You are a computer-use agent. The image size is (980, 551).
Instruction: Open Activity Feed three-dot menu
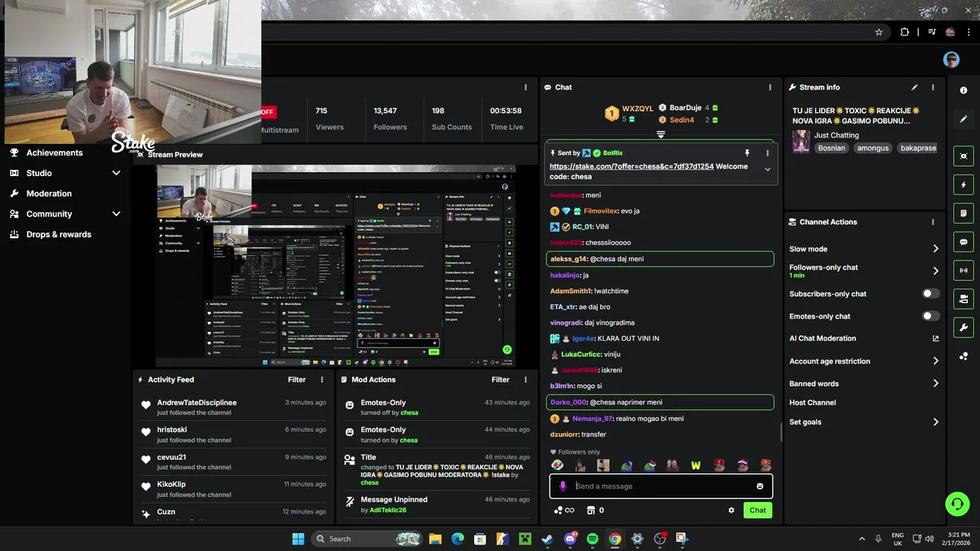point(322,380)
